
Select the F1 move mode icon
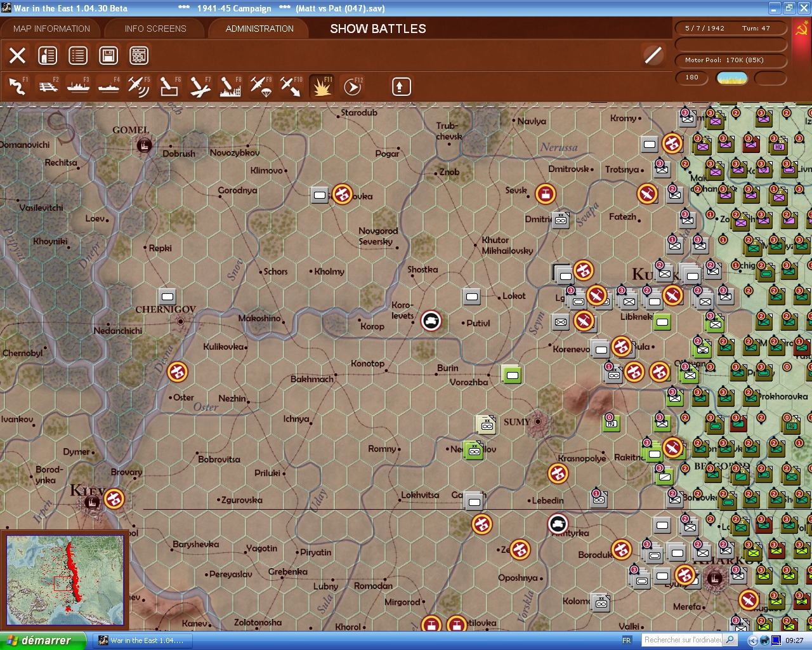click(18, 86)
